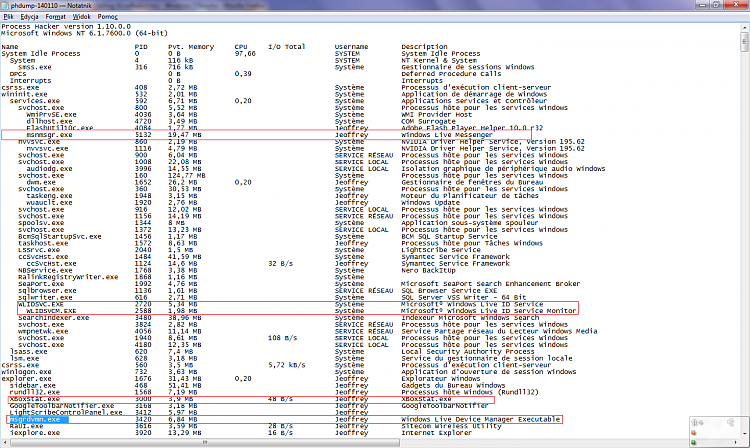This screenshot has width=750, height=448.
Task: Click the smss.exe process name
Action: (x=34, y=67)
